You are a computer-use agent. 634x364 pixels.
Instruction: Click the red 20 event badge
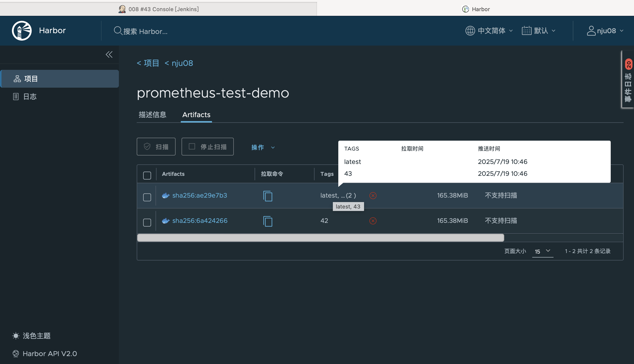[x=629, y=64]
